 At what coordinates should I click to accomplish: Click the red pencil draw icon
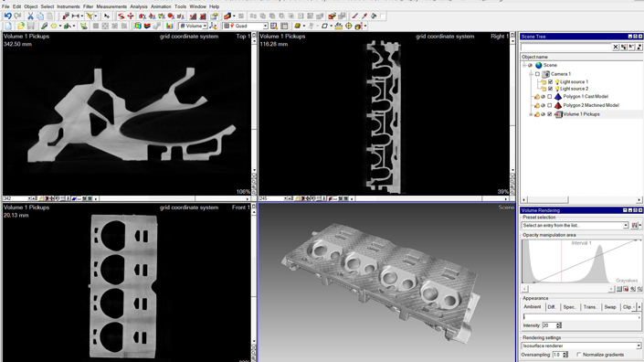click(x=354, y=16)
